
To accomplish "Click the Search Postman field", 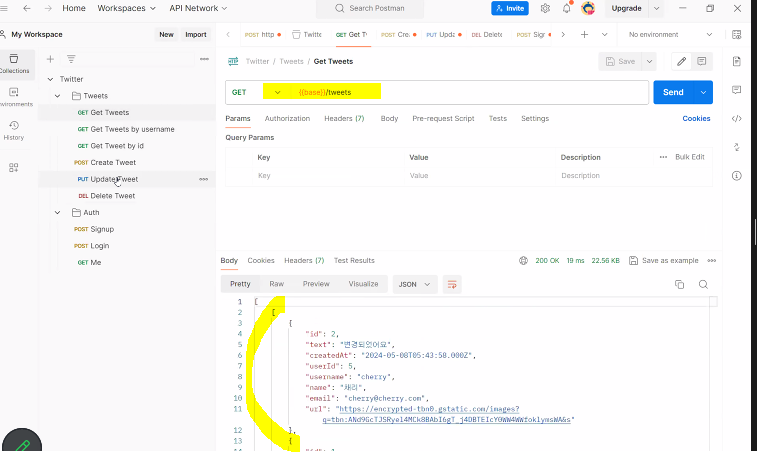I will coord(370,8).
